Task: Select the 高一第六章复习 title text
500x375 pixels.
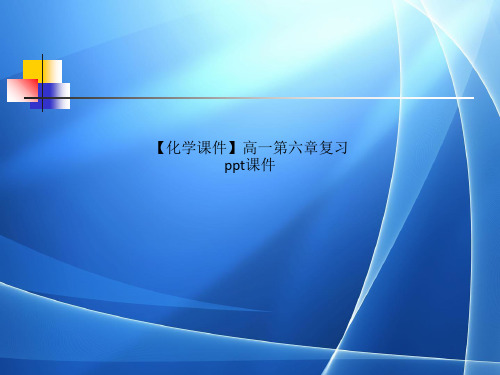Action: pos(295,148)
